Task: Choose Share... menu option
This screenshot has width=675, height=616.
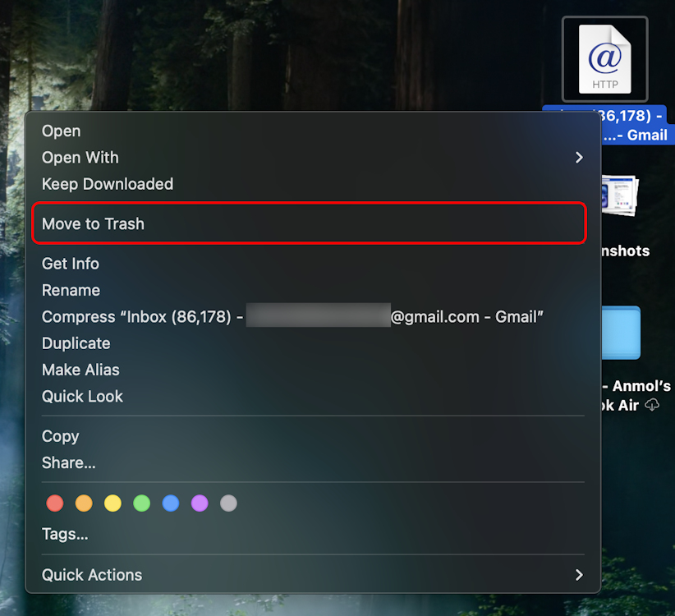Action: point(313,462)
